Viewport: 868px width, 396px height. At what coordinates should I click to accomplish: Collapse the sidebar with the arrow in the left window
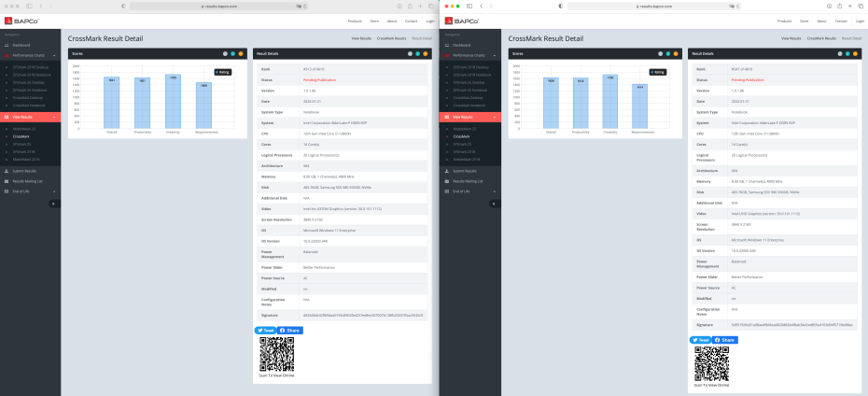click(54, 204)
